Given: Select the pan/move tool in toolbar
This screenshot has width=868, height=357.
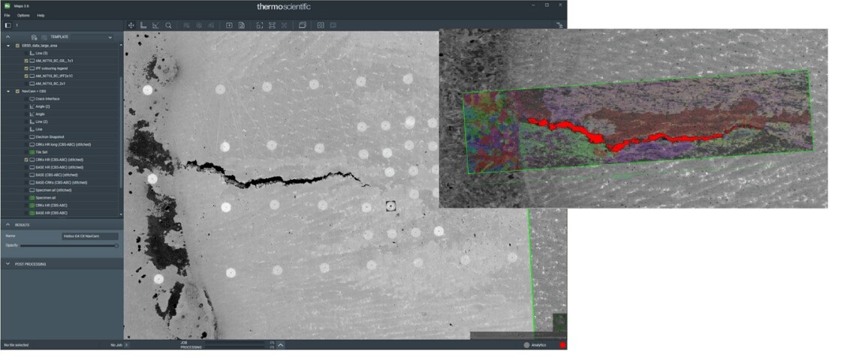Looking at the screenshot, I should [x=131, y=25].
